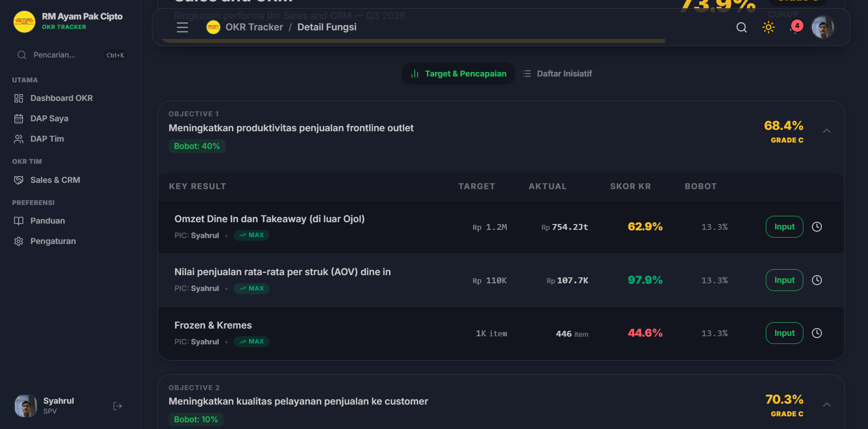Collapse Objective 1 with its chevron

[827, 131]
